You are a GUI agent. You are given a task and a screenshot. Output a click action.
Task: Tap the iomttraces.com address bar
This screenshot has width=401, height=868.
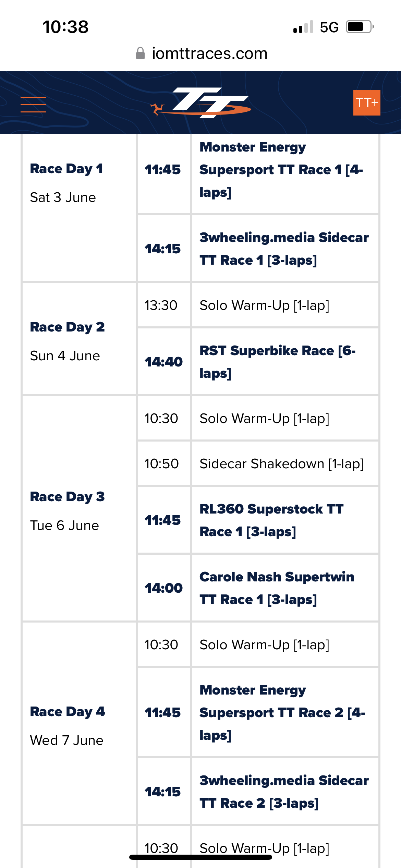click(x=202, y=53)
